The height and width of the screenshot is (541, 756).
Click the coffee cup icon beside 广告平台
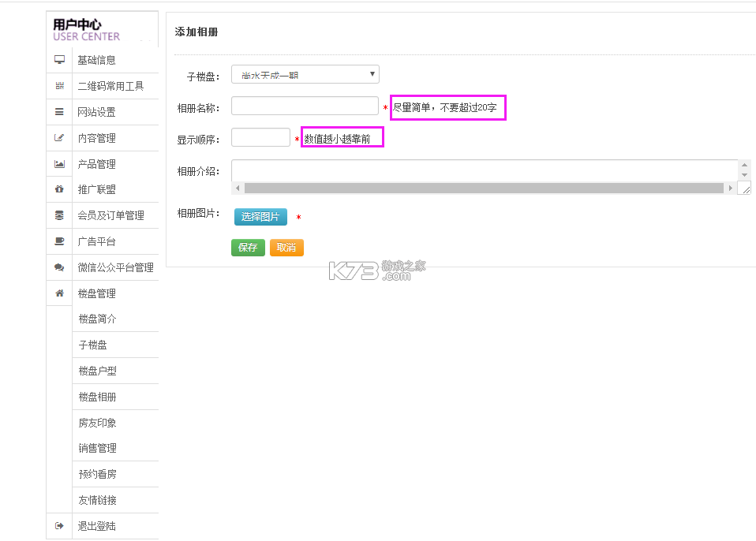[x=59, y=241]
